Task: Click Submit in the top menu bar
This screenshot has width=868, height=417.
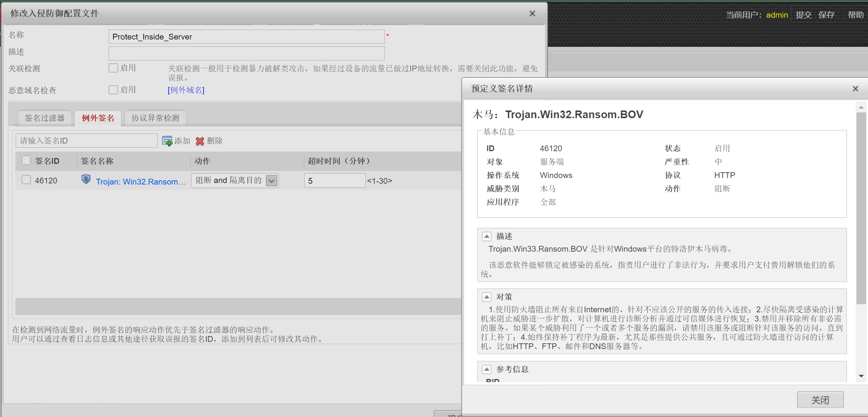Action: pyautogui.click(x=804, y=15)
